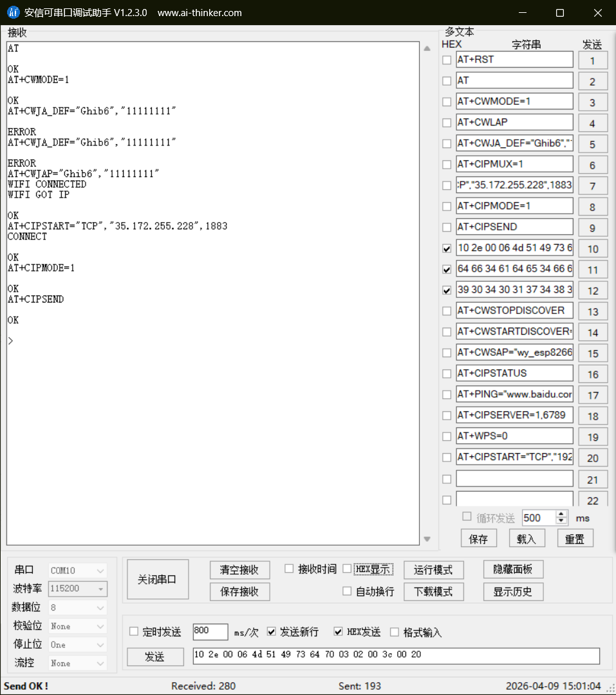Click 隐藏面板 to hide panel
The width and height of the screenshot is (616, 695).
pyautogui.click(x=513, y=570)
